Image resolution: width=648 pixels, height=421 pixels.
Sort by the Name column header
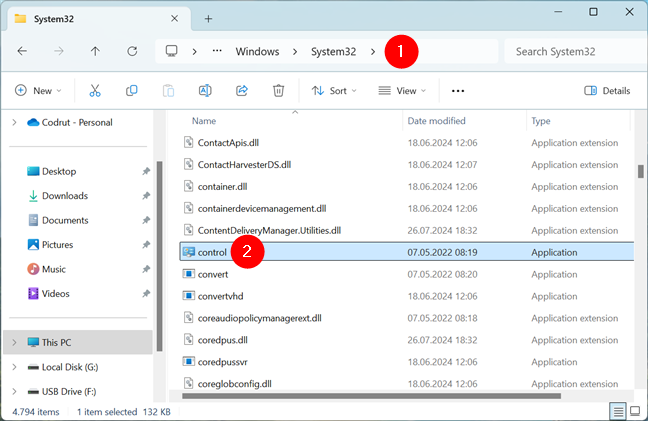click(x=204, y=121)
